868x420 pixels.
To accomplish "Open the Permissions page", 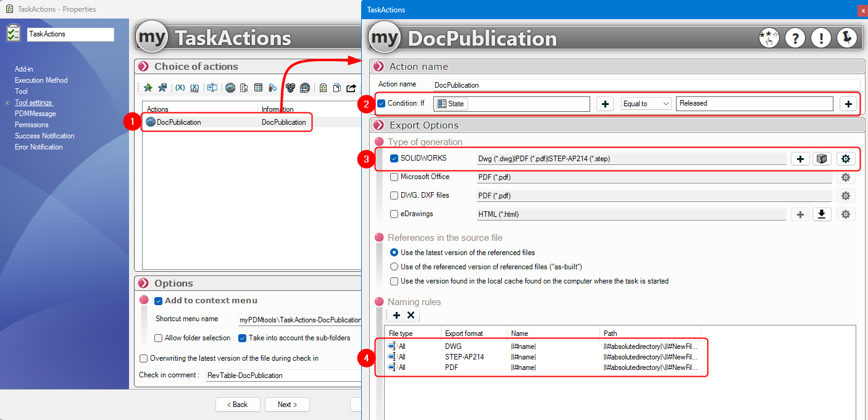I will click(31, 125).
